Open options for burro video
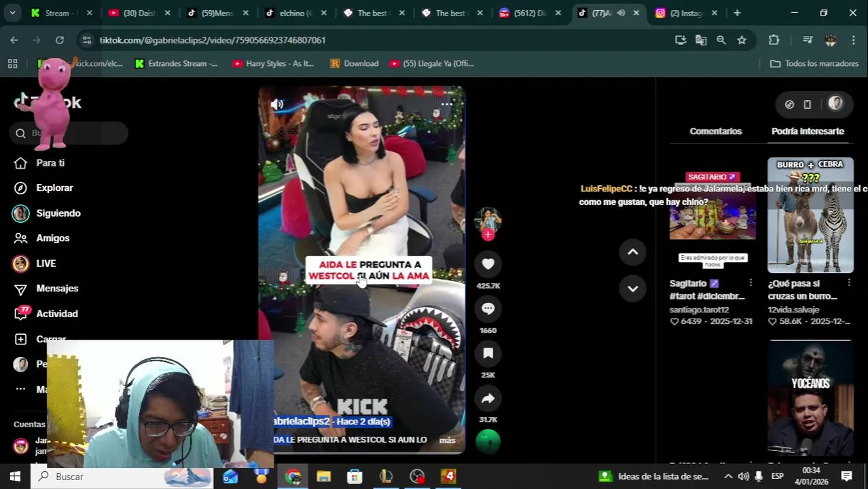868x489 pixels. coord(849,283)
